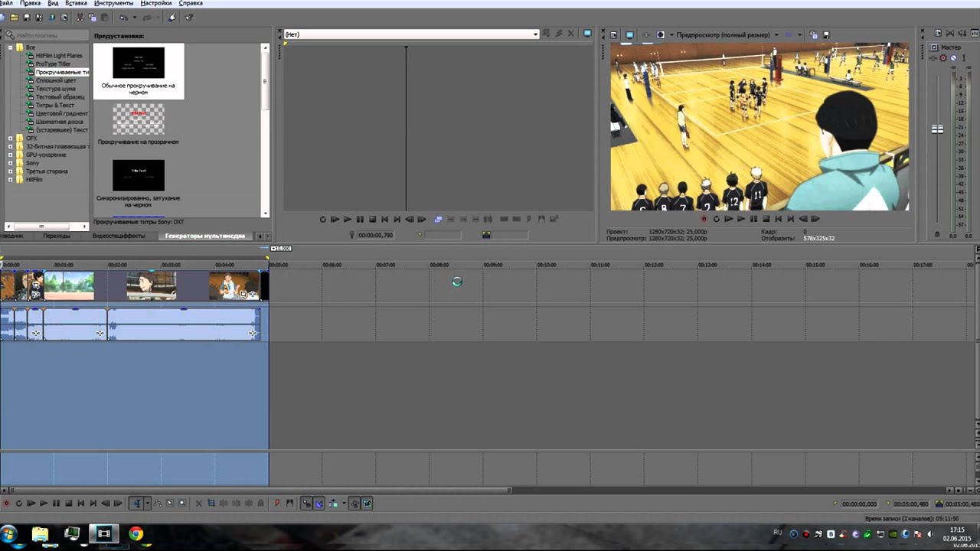Select preset Синхронизированно, затухание на черном
Image resolution: width=980 pixels, height=551 pixels.
tap(139, 175)
